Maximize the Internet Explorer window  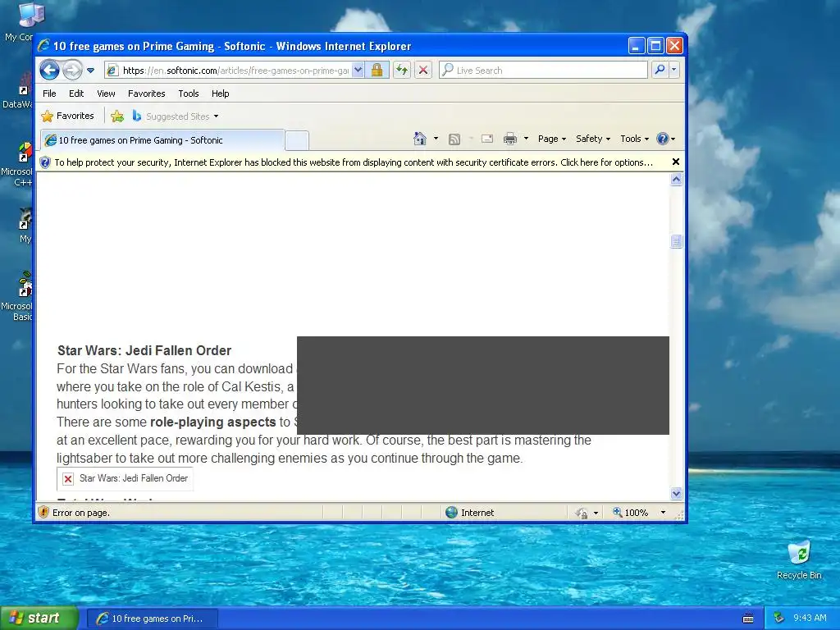click(655, 46)
